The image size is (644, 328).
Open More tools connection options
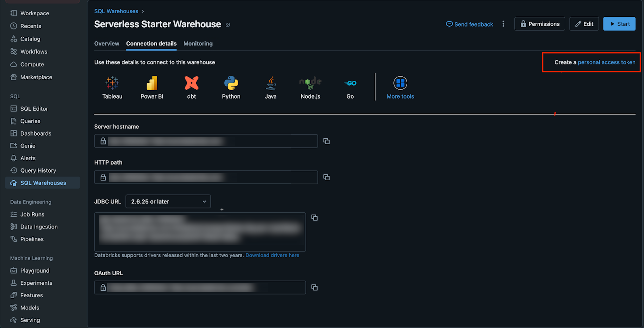point(400,87)
